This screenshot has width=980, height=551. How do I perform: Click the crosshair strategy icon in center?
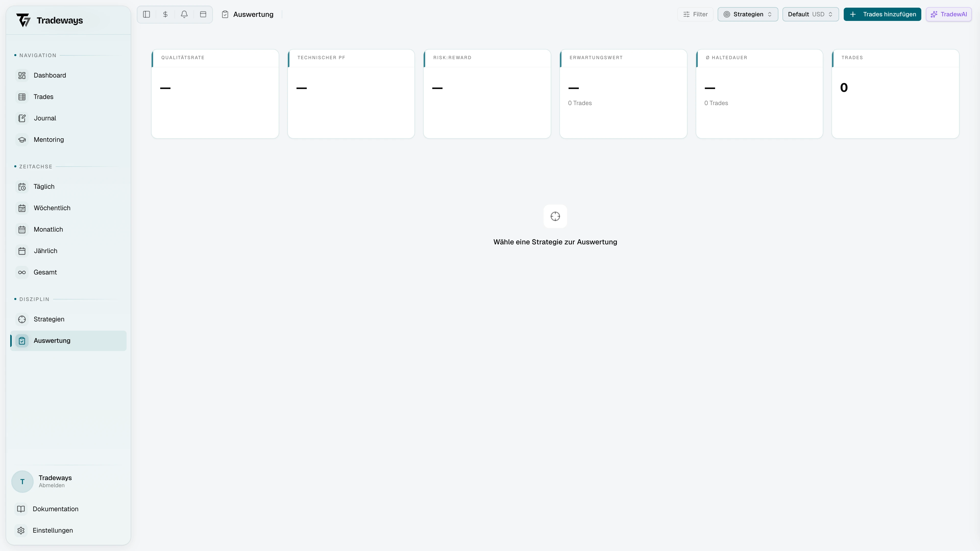pyautogui.click(x=555, y=216)
